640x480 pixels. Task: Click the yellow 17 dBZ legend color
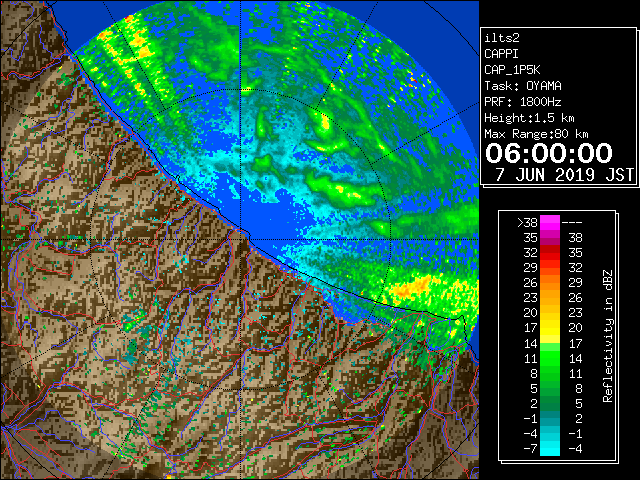(x=550, y=328)
